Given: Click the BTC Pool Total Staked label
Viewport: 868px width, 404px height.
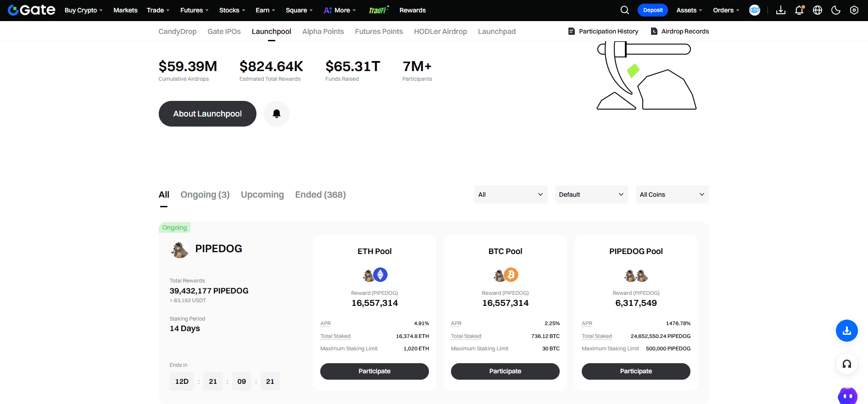Looking at the screenshot, I should tap(466, 336).
